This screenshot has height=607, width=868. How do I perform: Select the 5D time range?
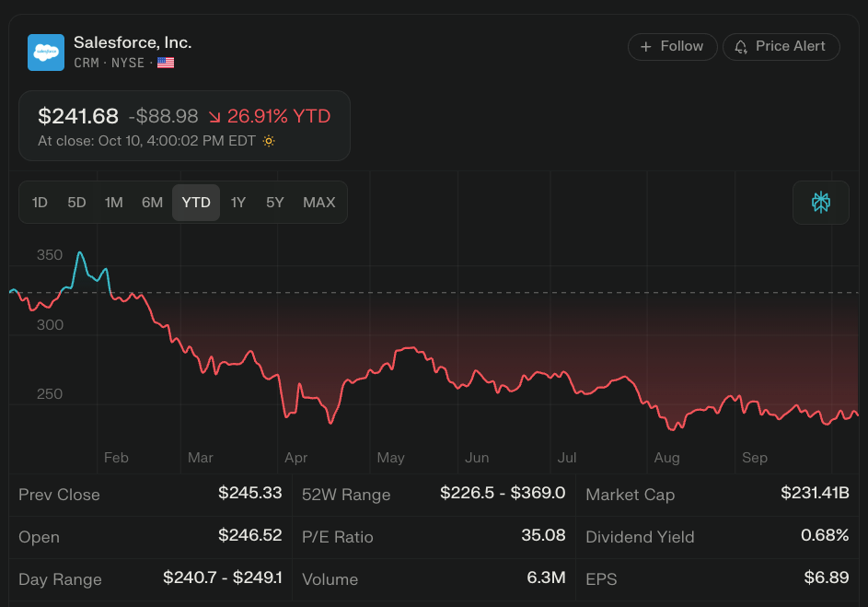point(76,203)
